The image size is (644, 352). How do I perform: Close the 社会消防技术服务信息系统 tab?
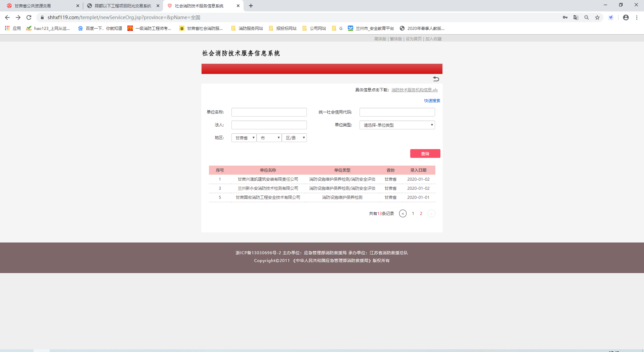(x=238, y=6)
